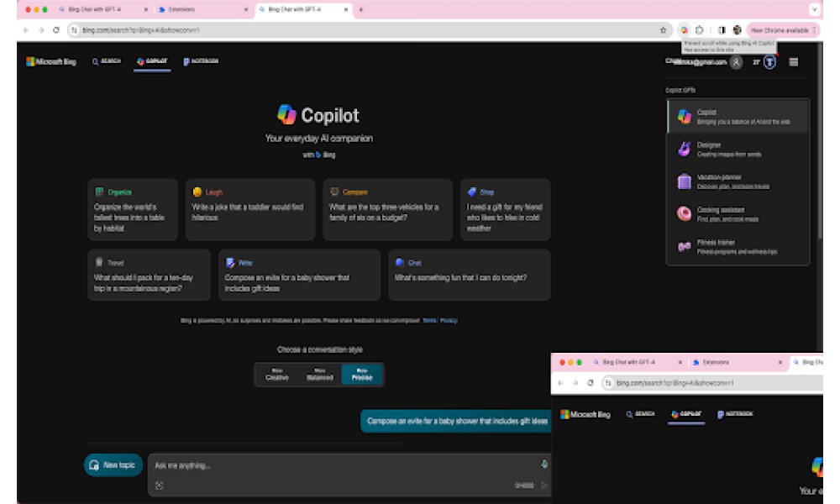The width and height of the screenshot is (840, 504).
Task: Open the Privacy link
Action: point(449,320)
